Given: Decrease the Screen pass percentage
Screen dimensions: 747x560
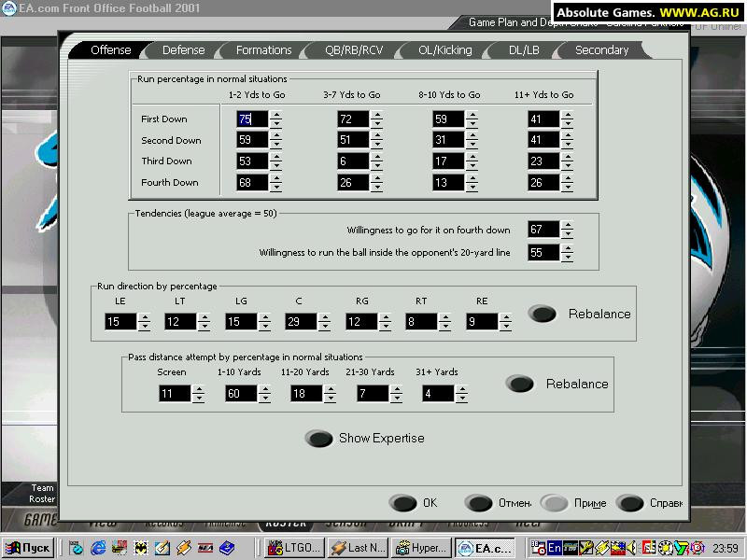Looking at the screenshot, I should coord(199,398).
